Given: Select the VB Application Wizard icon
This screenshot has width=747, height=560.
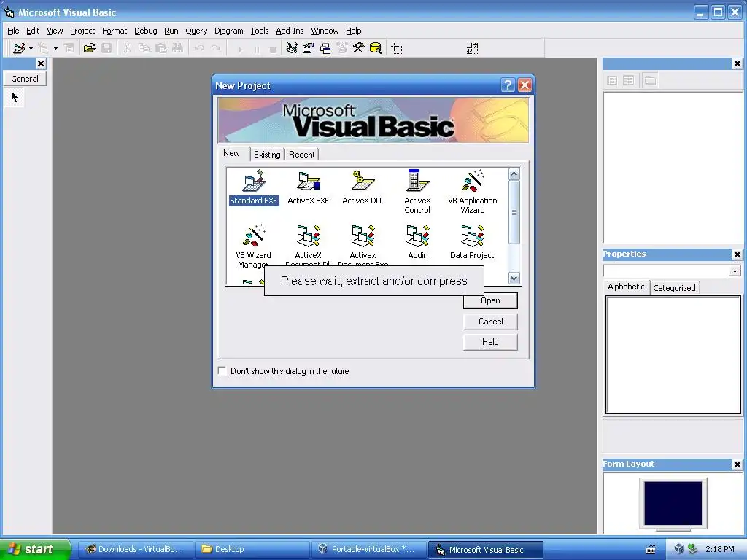Looking at the screenshot, I should pos(472,192).
